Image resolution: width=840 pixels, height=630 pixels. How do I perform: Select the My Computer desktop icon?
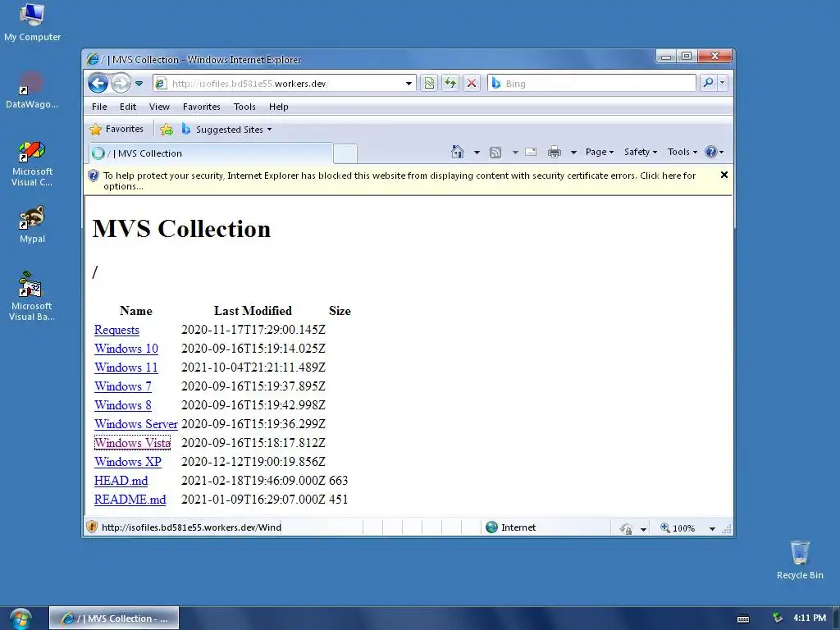point(32,22)
